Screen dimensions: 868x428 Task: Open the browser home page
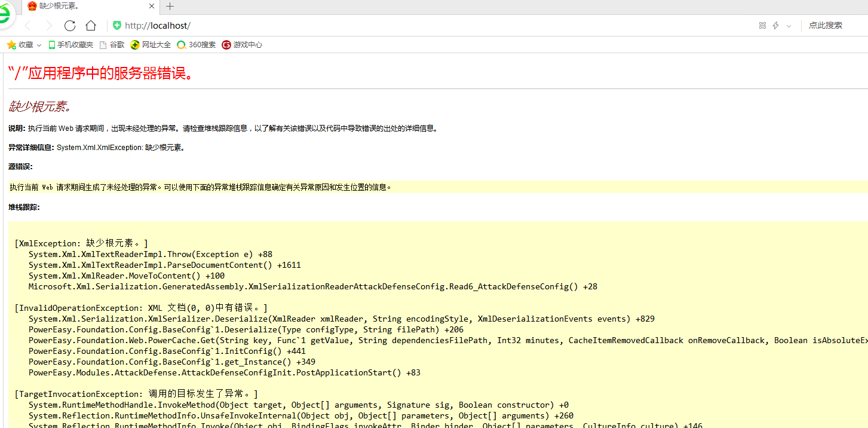pyautogui.click(x=91, y=26)
